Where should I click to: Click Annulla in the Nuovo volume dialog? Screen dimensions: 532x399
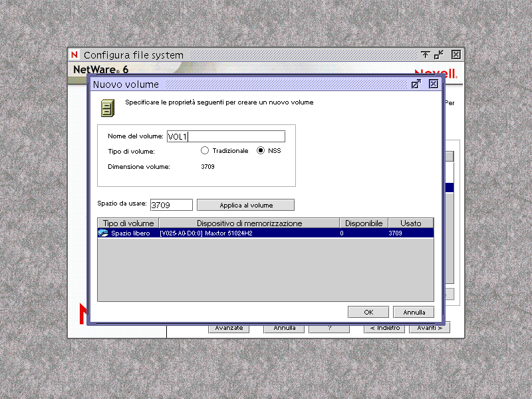[x=414, y=312]
